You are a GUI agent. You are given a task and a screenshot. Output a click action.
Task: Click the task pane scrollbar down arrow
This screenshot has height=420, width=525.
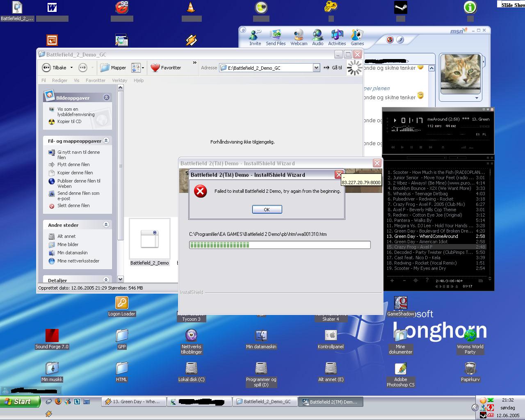coord(120,279)
